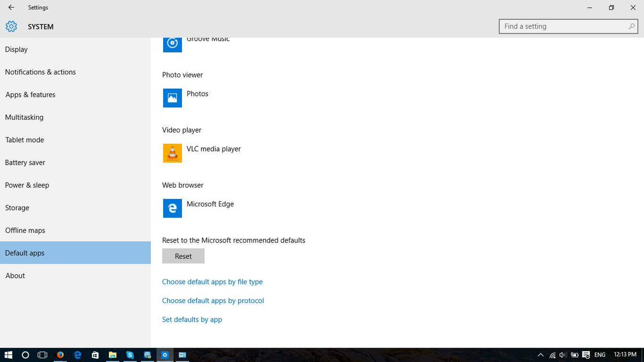
Task: Open the ENG language selector in the tray
Action: 599,355
